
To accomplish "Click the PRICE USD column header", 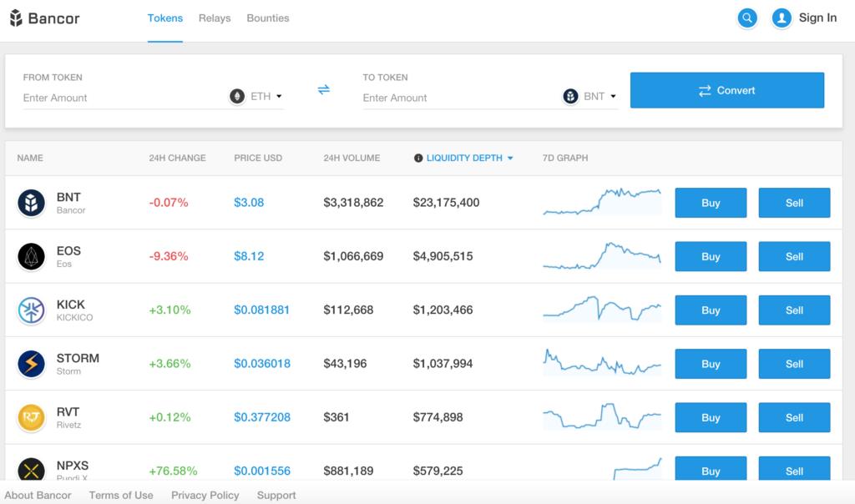I will [258, 158].
